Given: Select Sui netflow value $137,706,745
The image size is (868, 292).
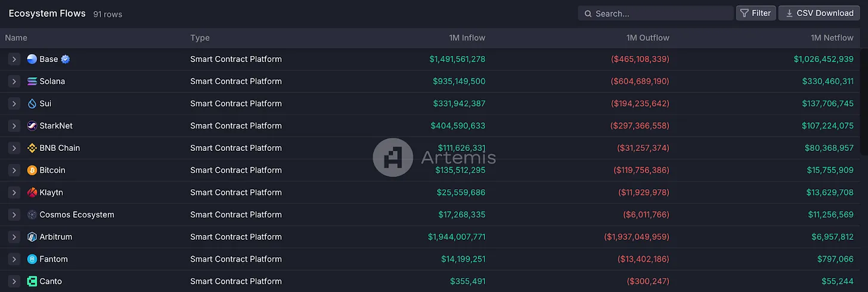Looking at the screenshot, I should [x=828, y=104].
